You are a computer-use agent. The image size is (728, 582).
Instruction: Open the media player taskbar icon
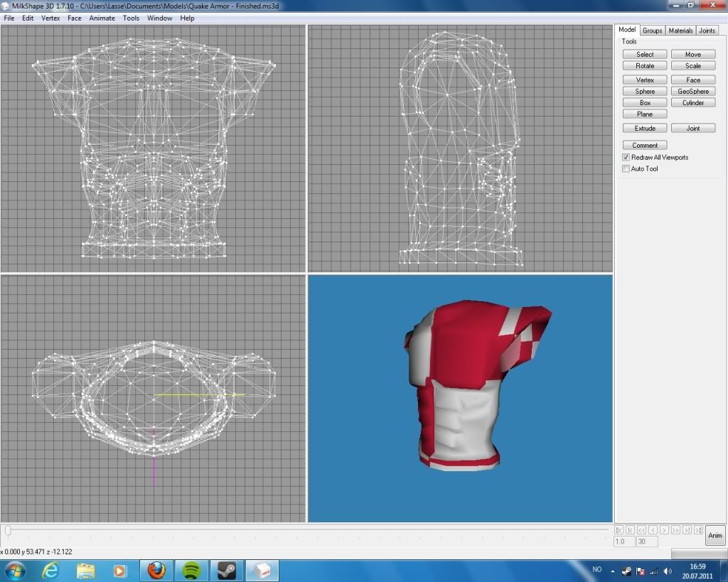coord(119,571)
